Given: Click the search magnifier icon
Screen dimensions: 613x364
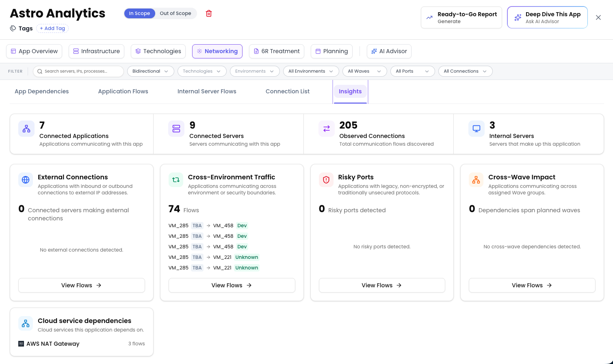Looking at the screenshot, I should (40, 71).
